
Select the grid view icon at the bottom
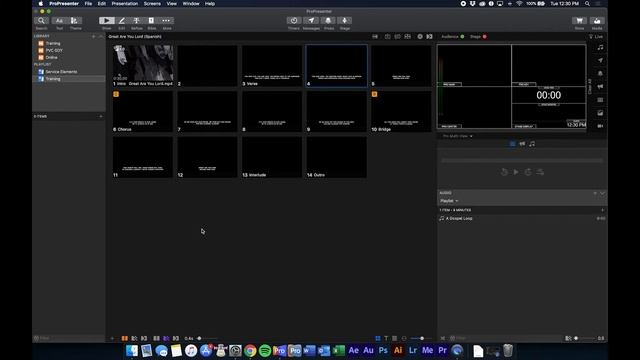pos(378,338)
